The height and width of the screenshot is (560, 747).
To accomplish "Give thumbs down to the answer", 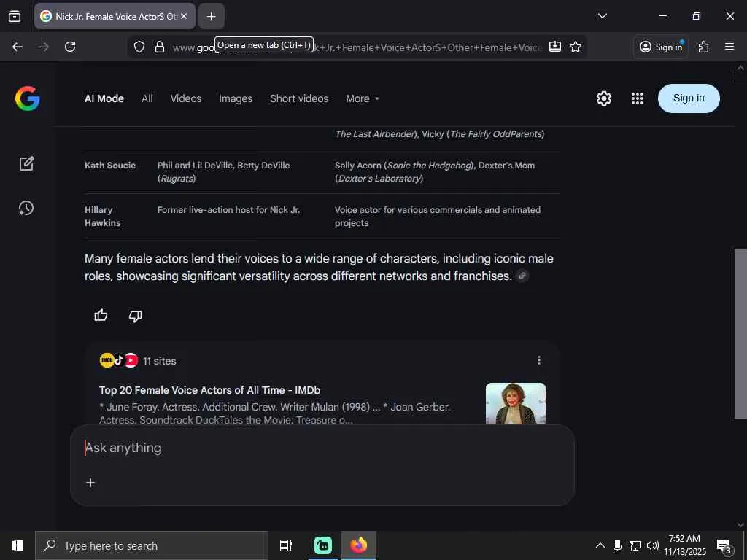I will point(135,316).
